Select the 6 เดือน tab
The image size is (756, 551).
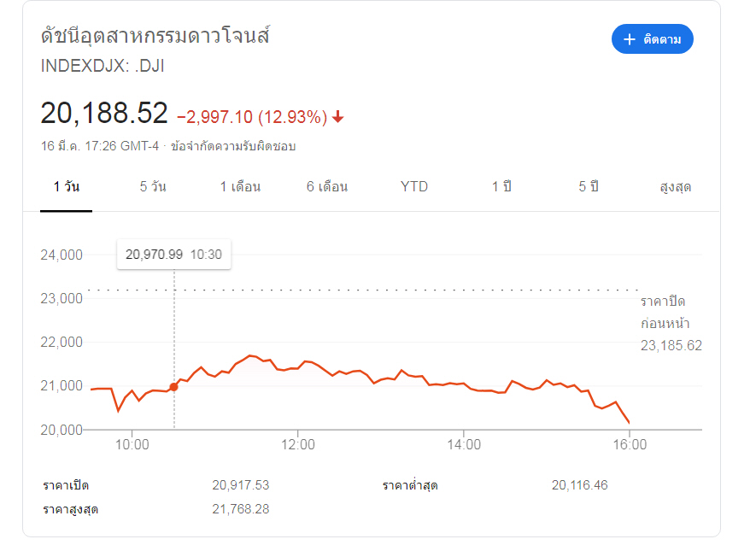pyautogui.click(x=327, y=186)
